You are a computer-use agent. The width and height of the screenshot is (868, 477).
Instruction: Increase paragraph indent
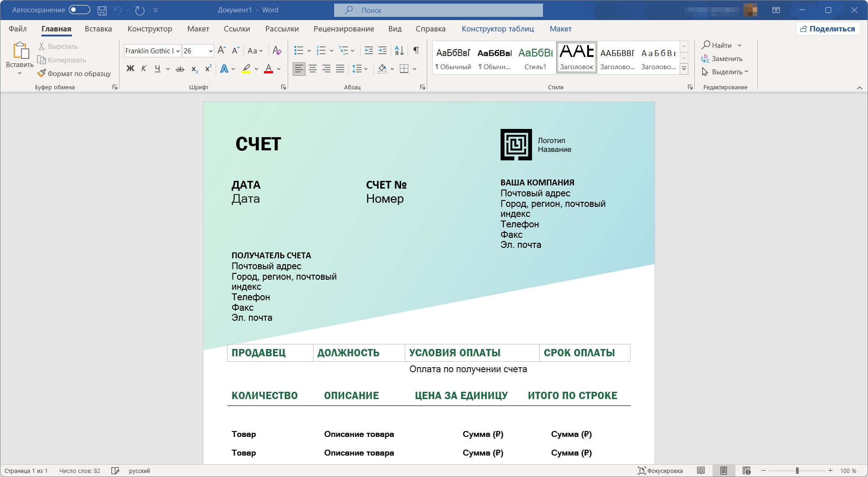(382, 51)
